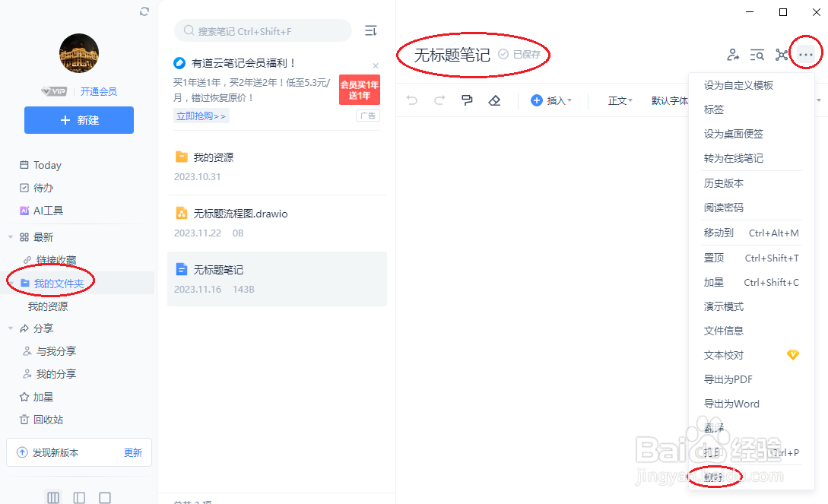
Task: Choose 置顶 pin menu item
Action: [x=751, y=258]
